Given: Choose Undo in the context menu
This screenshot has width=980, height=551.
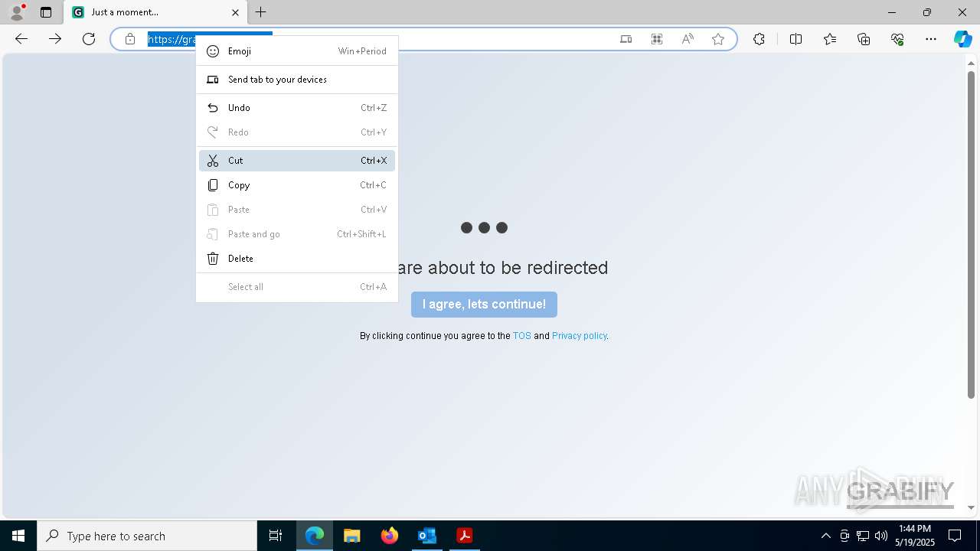Looking at the screenshot, I should 297,108.
